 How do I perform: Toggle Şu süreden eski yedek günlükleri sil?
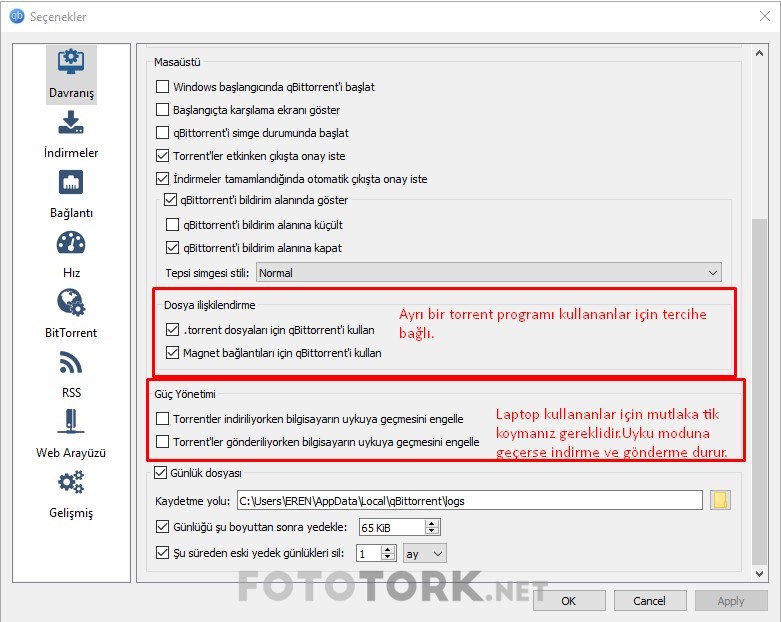[162, 552]
